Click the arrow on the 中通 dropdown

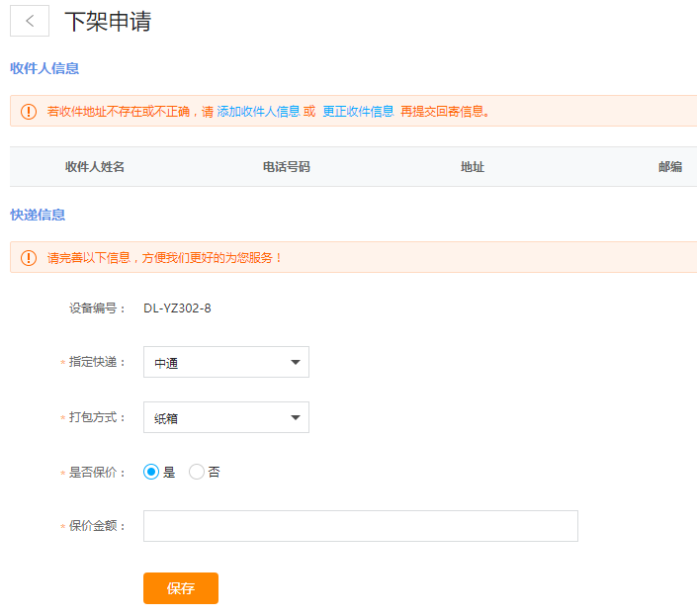(295, 363)
